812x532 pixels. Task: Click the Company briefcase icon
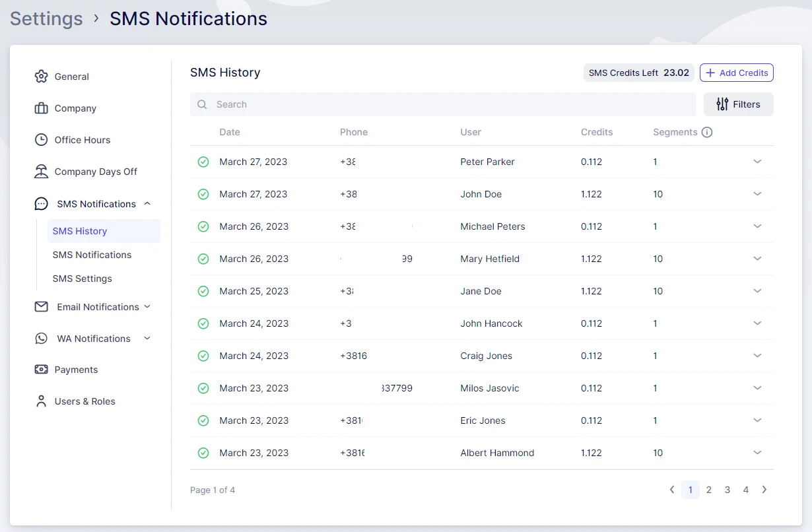(41, 108)
